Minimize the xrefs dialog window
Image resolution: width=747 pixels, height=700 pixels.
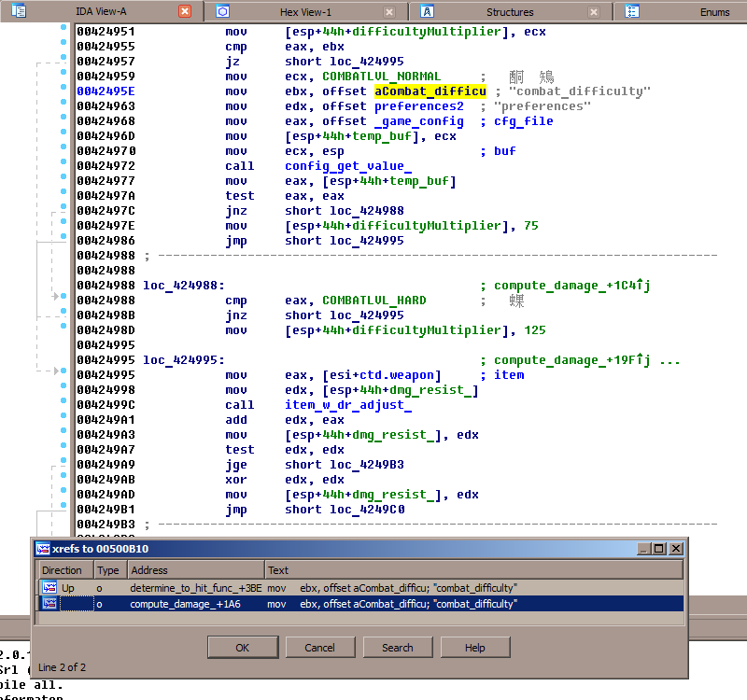point(644,549)
